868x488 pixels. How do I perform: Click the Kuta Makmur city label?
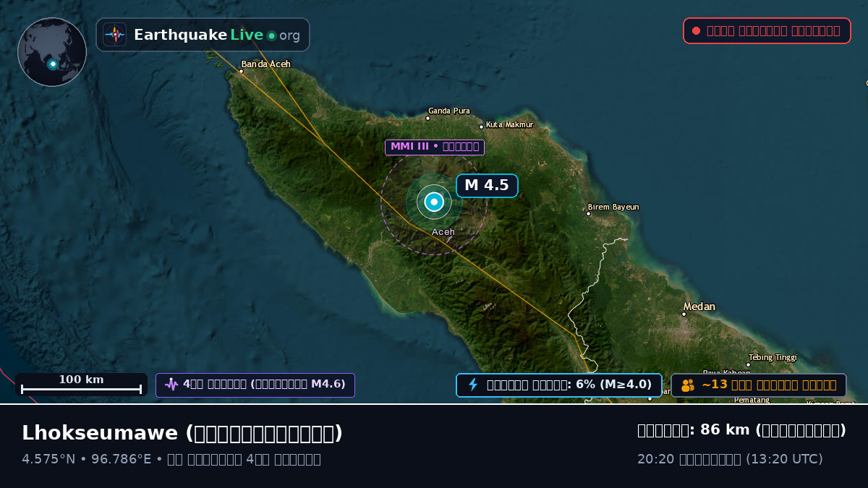click(509, 124)
